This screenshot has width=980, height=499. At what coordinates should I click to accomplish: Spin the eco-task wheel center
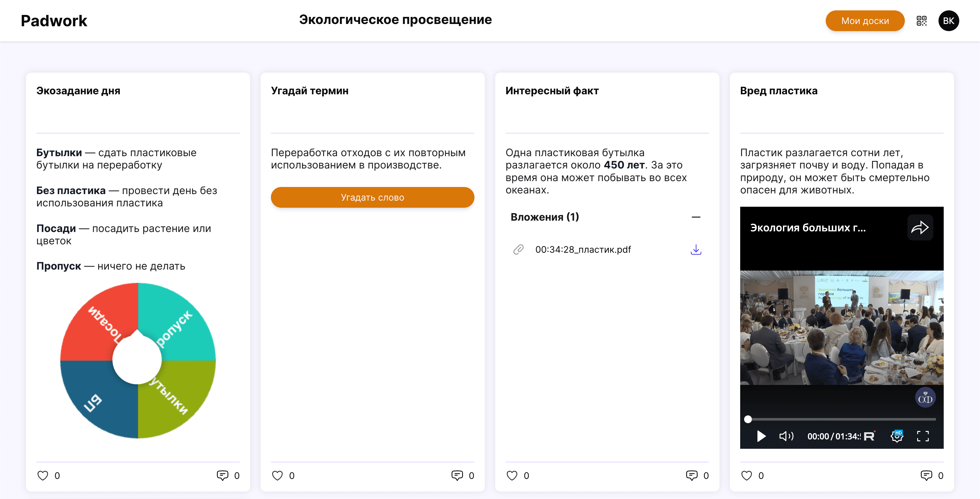(x=137, y=360)
